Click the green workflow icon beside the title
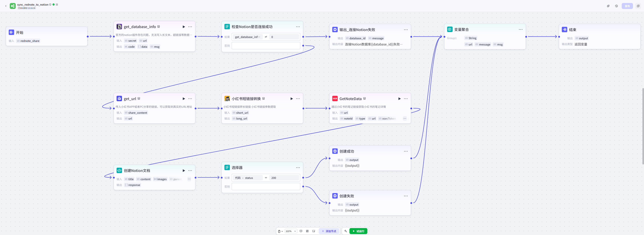This screenshot has height=235, width=644. tap(13, 6)
